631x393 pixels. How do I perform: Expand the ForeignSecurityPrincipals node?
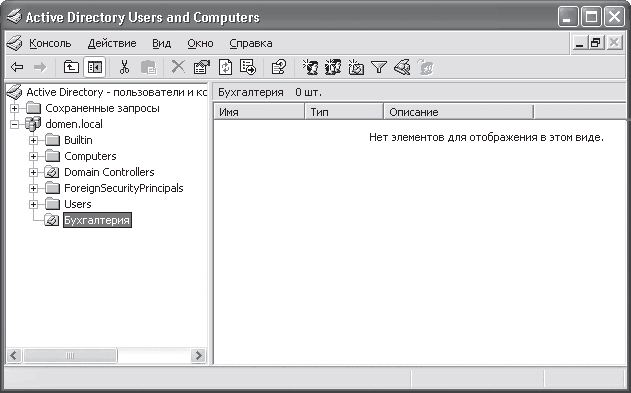[x=33, y=188]
